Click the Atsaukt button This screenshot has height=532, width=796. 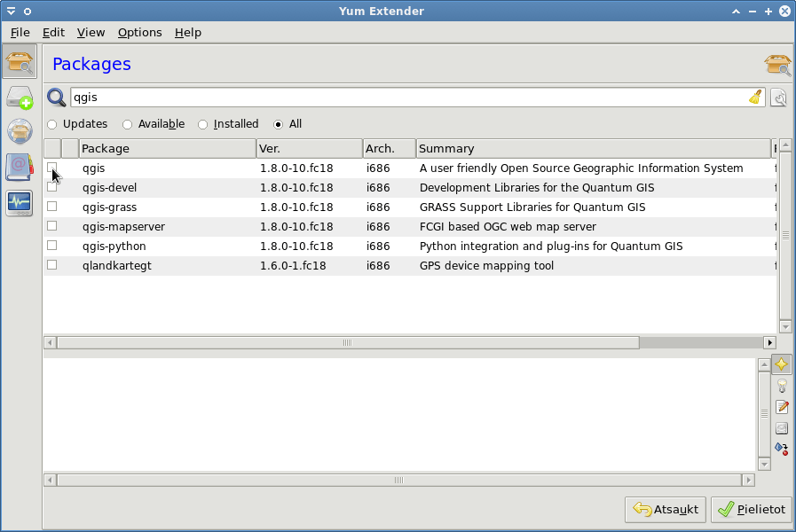665,509
